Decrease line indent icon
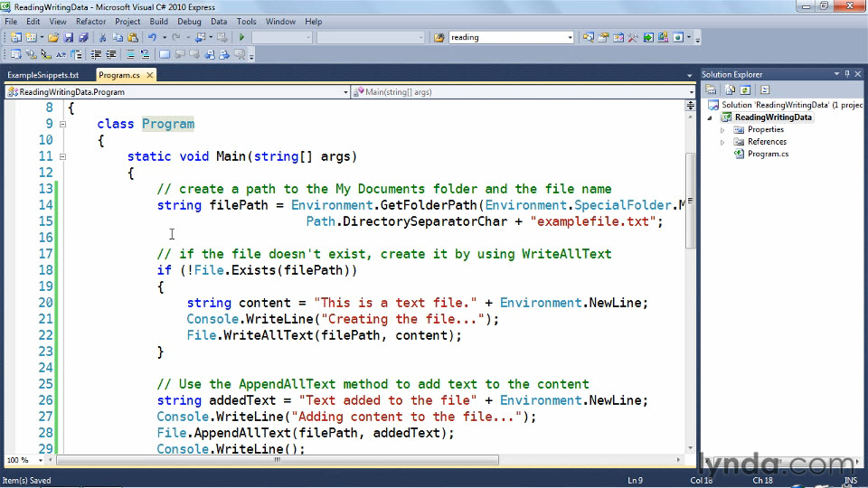Screen dimensions: 868x488 click(x=96, y=55)
